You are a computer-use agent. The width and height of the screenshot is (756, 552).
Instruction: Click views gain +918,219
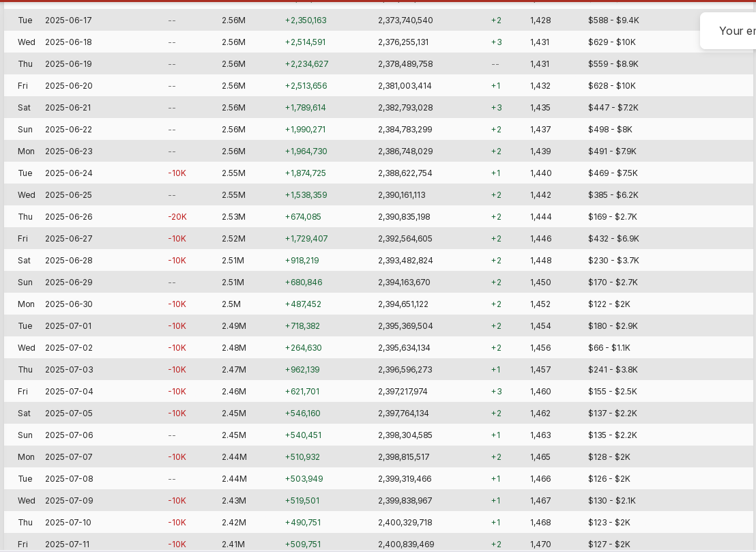302,261
